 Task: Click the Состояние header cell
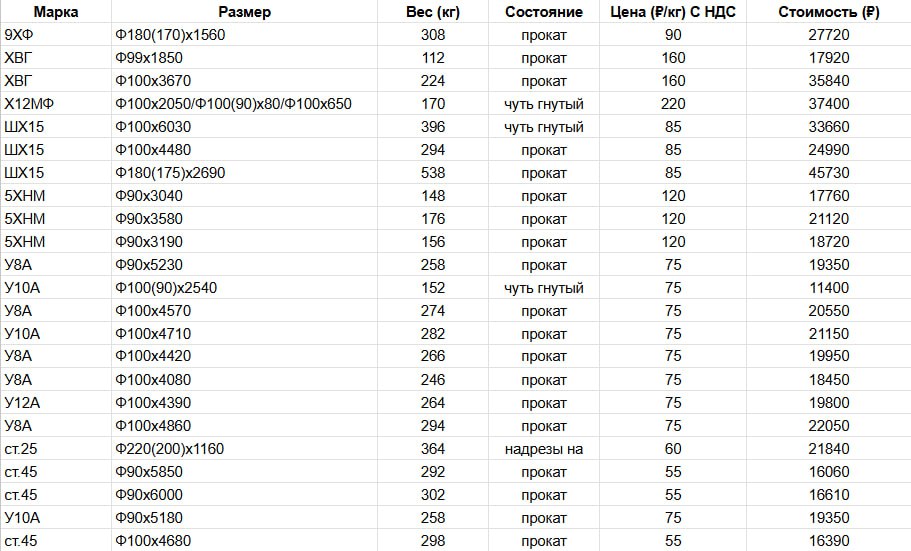click(x=544, y=12)
